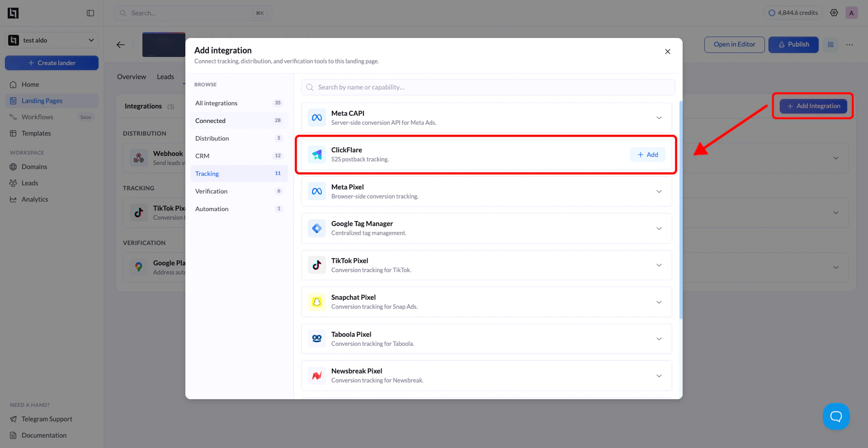The width and height of the screenshot is (868, 448).
Task: Click the Google Places map pin icon
Action: (x=139, y=267)
